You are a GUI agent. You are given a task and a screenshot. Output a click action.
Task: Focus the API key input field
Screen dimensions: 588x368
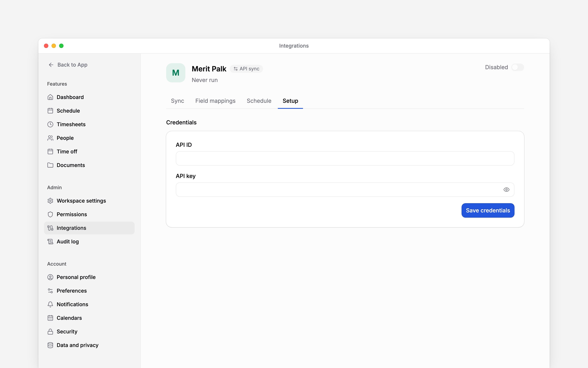click(345, 190)
